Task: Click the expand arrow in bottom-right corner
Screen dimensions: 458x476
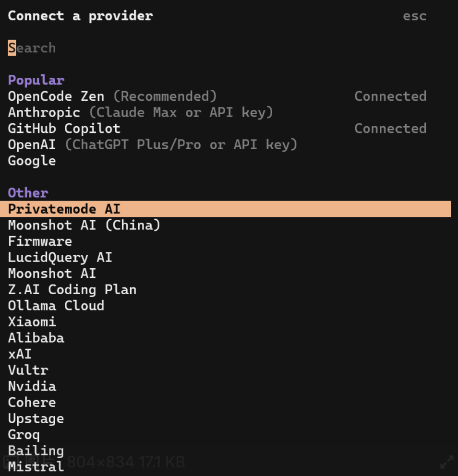Action: click(x=448, y=463)
